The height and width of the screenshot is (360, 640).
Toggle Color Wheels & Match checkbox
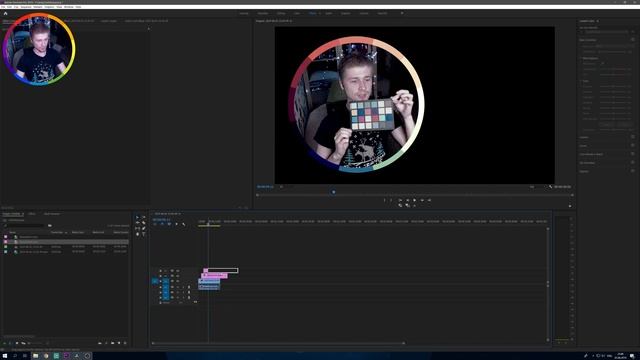coord(633,154)
